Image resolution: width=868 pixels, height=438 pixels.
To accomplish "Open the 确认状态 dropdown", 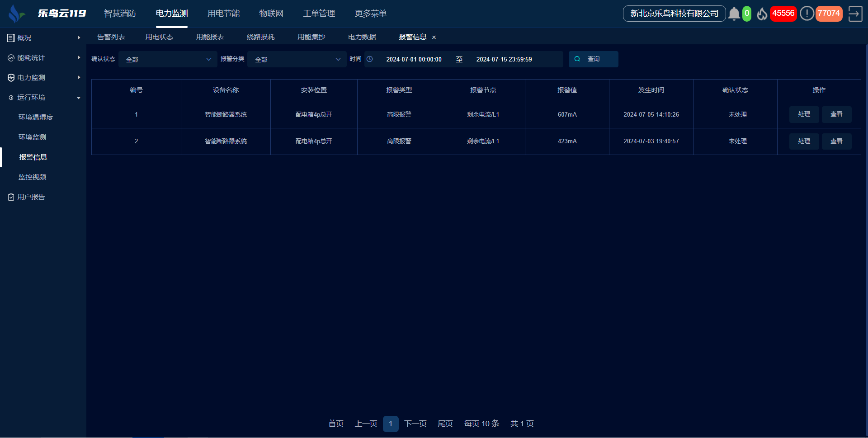I will 168,59.
